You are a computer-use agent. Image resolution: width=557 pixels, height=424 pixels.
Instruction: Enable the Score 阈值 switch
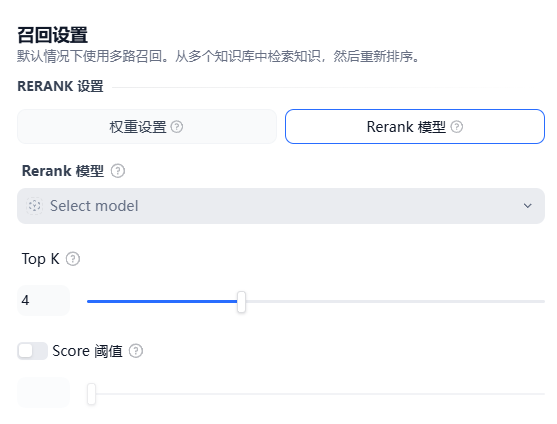[32, 351]
